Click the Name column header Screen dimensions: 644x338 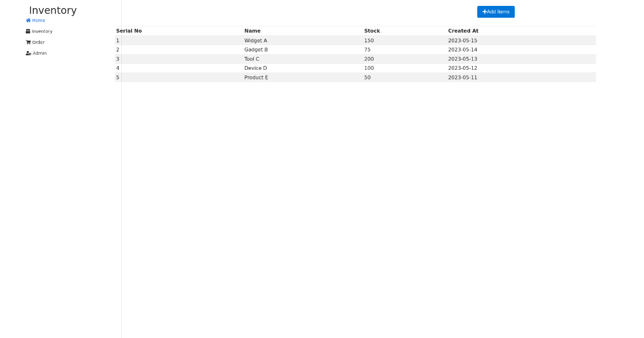[x=252, y=31]
